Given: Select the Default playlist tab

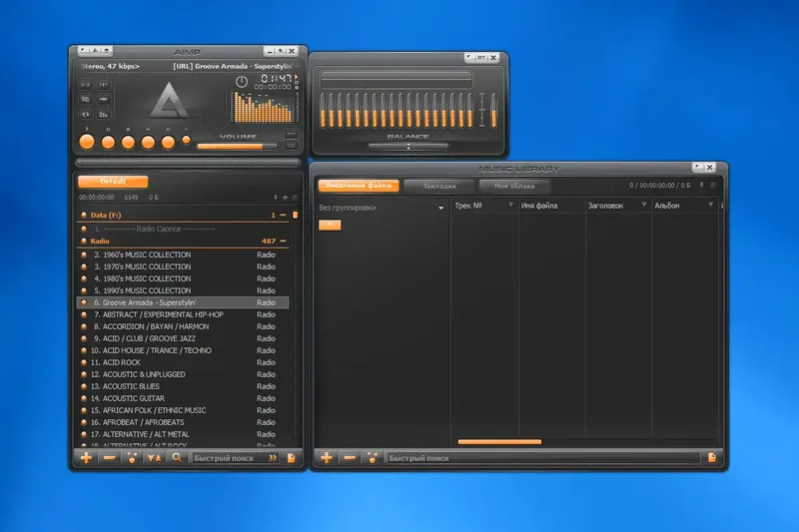Looking at the screenshot, I should point(113,182).
